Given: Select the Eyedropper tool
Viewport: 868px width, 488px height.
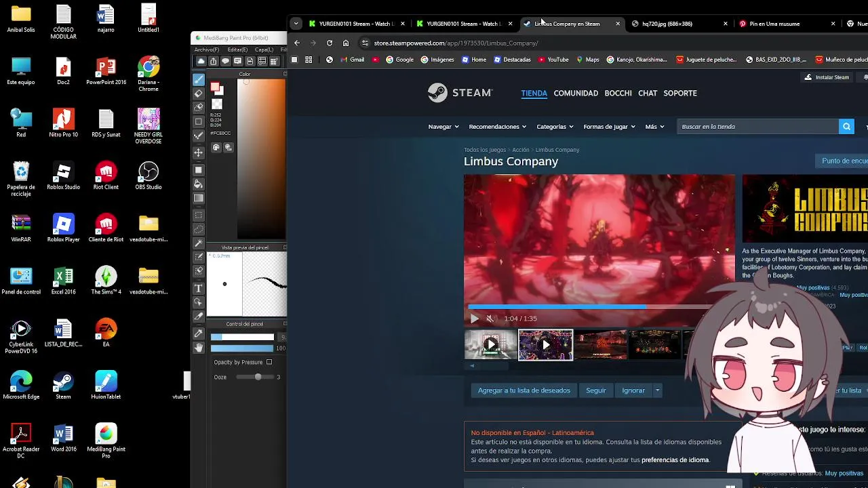Looking at the screenshot, I should 199,333.
